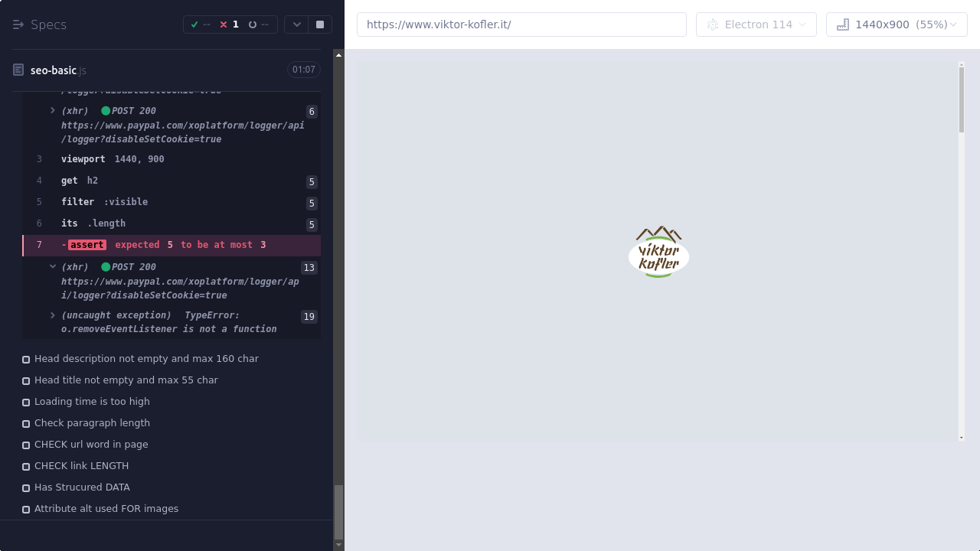The height and width of the screenshot is (551, 980).
Task: Click the Electron browser icon
Action: point(713,24)
